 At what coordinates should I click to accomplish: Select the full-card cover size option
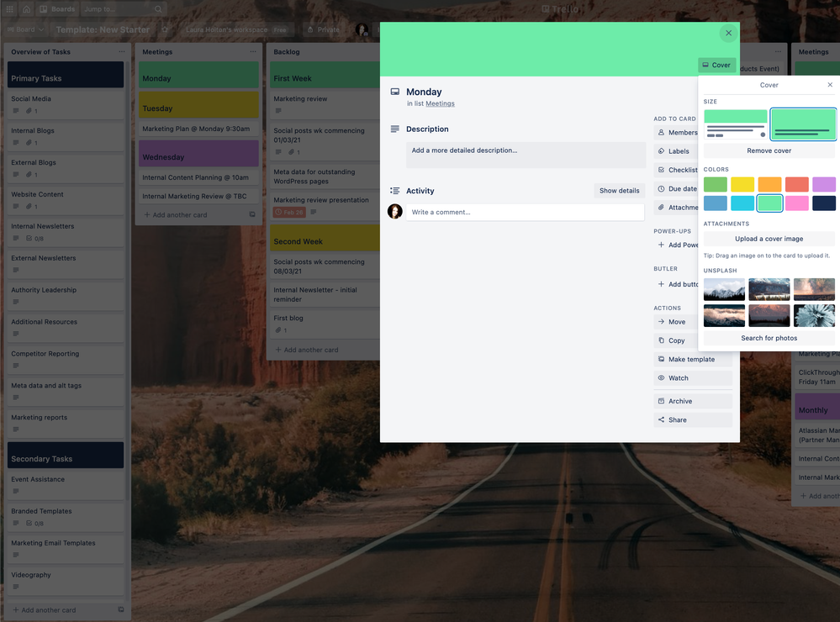(x=803, y=124)
